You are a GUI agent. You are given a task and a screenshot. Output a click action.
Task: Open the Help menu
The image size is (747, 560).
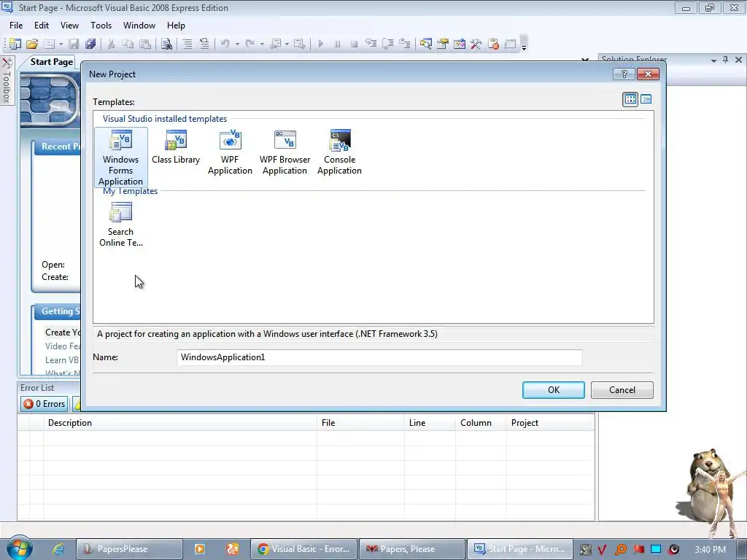176,26
